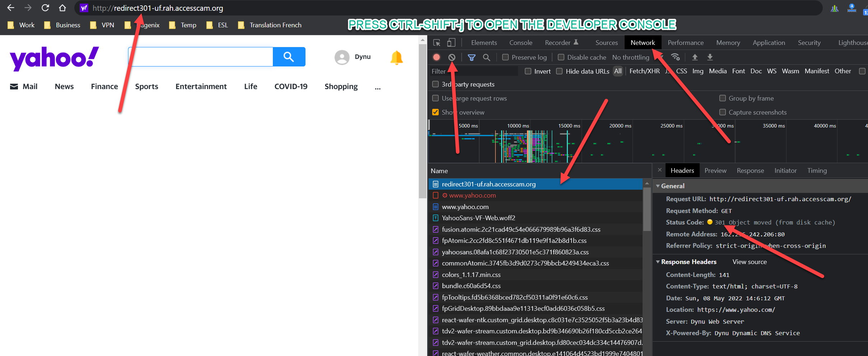The width and height of the screenshot is (868, 356).
Task: Click the red record network log button
Action: click(x=437, y=57)
